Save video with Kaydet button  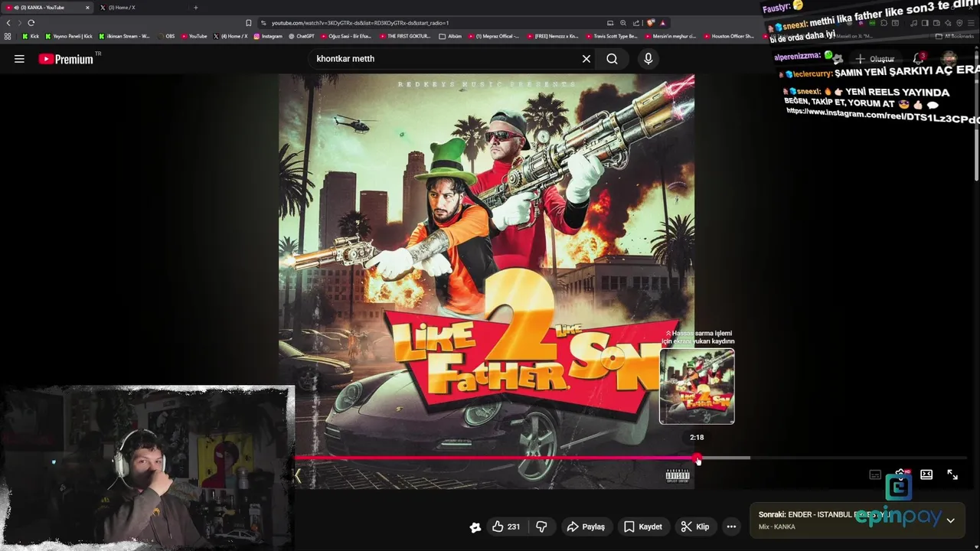(642, 527)
